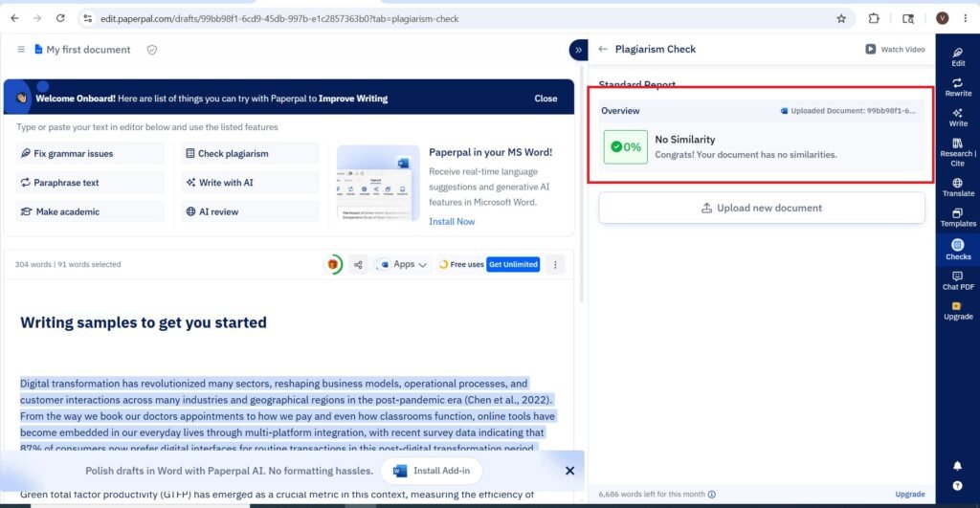This screenshot has height=508, width=980.
Task: Click the 'Writing samples to get you started' heading
Action: (144, 322)
